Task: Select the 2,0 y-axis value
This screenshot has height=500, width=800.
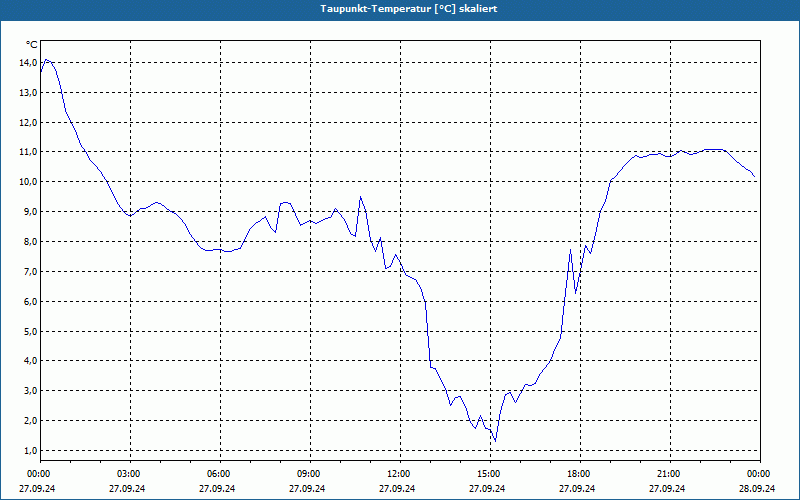Action: pyautogui.click(x=30, y=420)
